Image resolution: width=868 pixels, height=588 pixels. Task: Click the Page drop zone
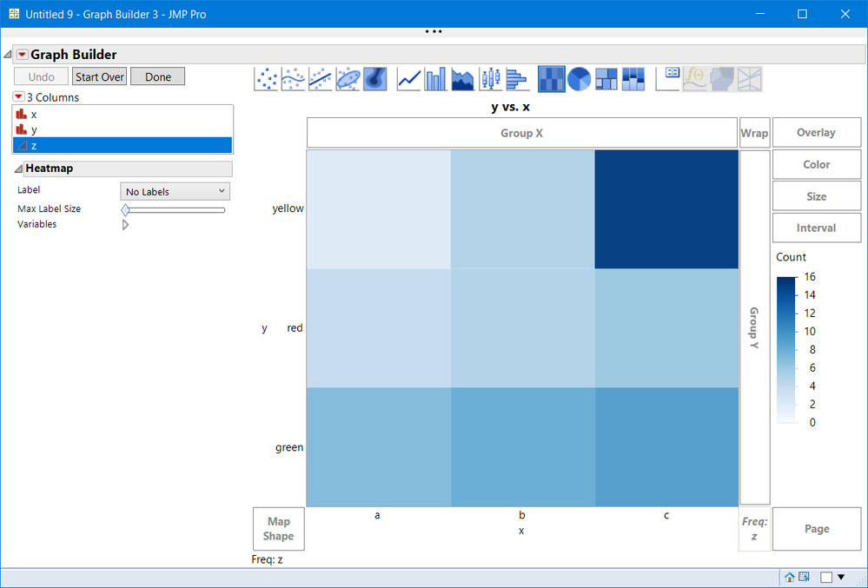coord(817,529)
